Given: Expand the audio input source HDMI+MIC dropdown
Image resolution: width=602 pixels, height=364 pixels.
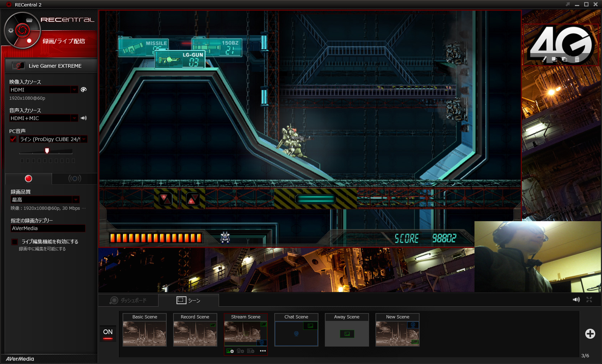Looking at the screenshot, I should pyautogui.click(x=74, y=118).
